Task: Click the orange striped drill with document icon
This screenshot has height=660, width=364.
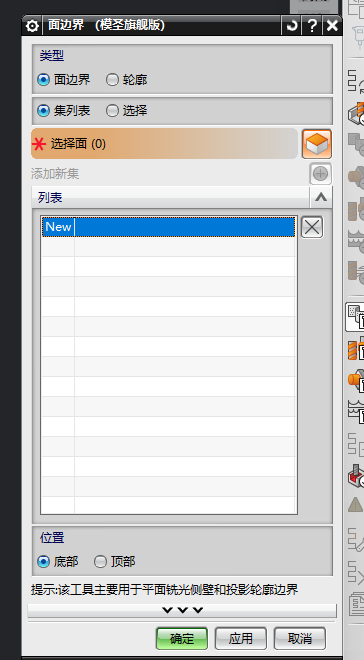Action: tap(356, 349)
